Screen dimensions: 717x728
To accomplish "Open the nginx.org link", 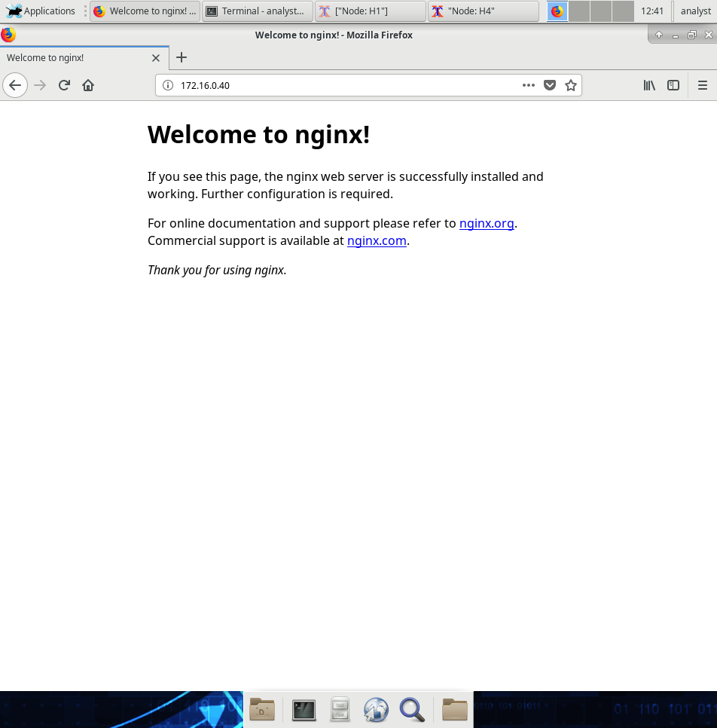I will tap(487, 223).
